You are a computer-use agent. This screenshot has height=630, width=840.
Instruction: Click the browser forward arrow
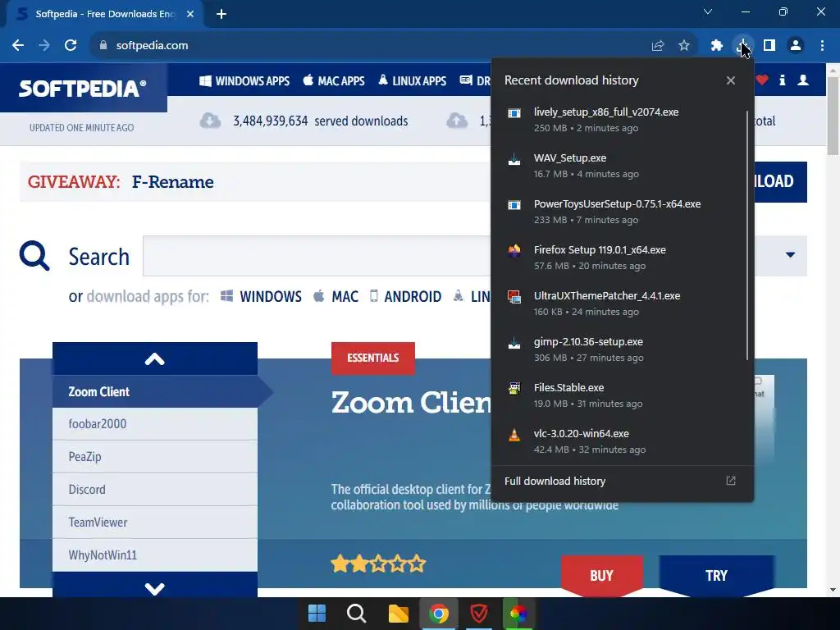click(44, 46)
